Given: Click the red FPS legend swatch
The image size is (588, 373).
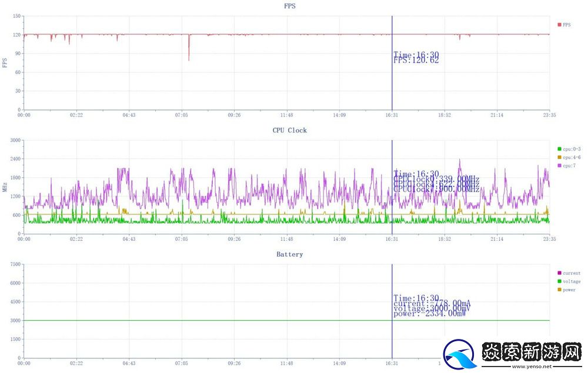Looking at the screenshot, I should [x=559, y=25].
